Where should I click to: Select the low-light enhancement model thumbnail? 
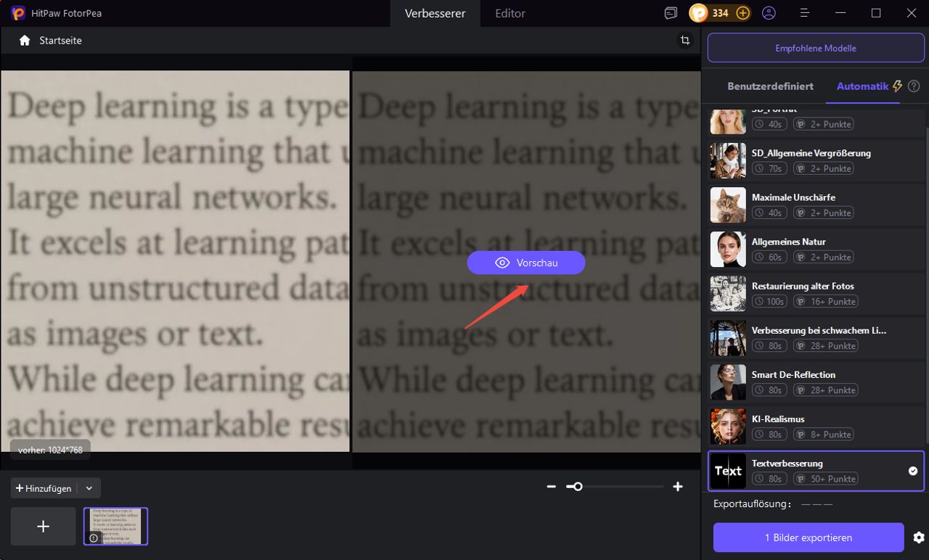728,337
